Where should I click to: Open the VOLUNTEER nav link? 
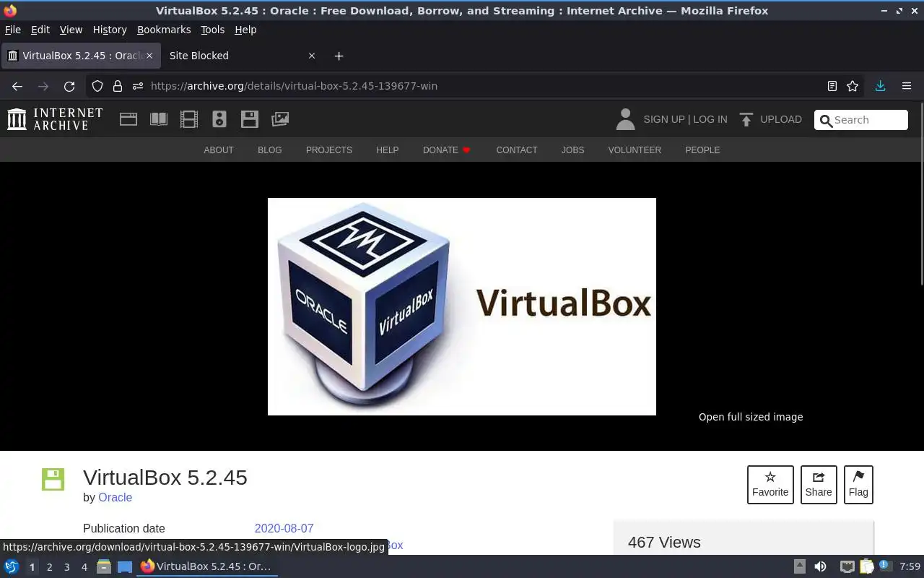(x=635, y=150)
